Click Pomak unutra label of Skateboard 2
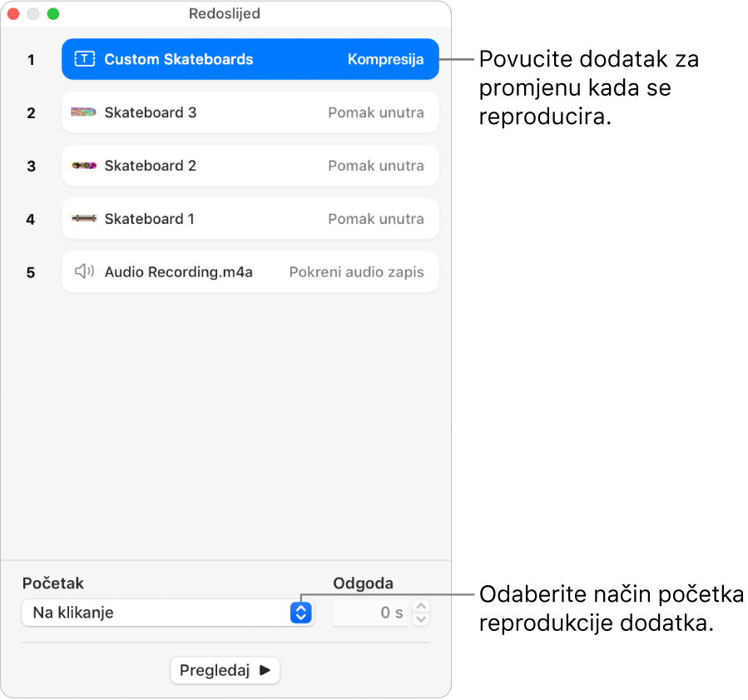748x700 pixels. coord(376,166)
